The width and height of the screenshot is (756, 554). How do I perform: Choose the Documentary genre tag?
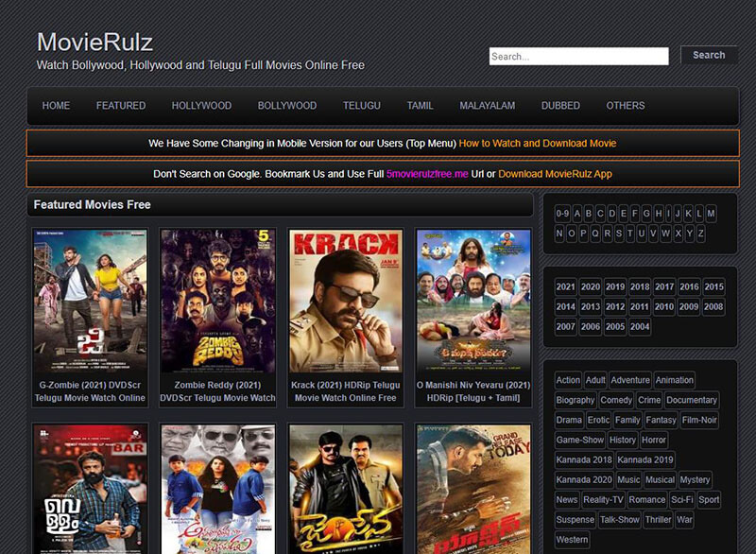[692, 400]
